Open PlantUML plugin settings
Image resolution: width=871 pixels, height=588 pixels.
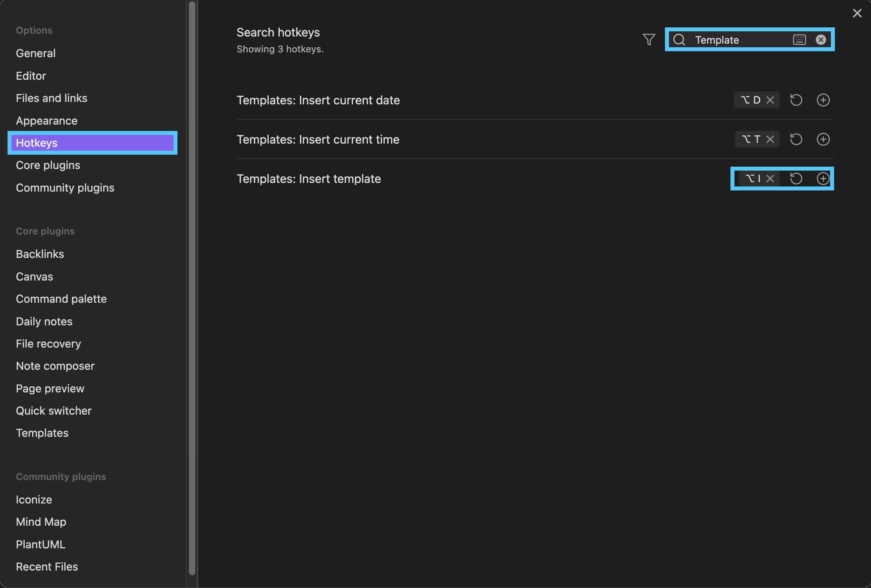click(40, 544)
